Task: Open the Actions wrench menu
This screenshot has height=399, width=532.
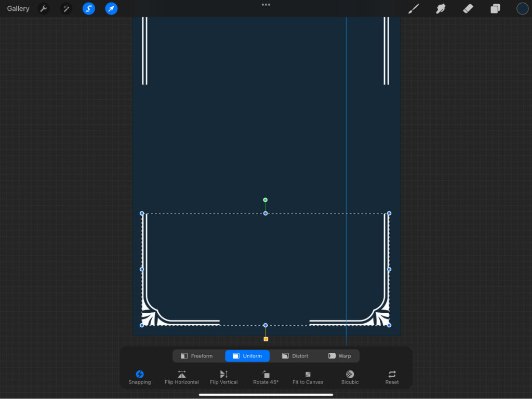Action: tap(44, 9)
